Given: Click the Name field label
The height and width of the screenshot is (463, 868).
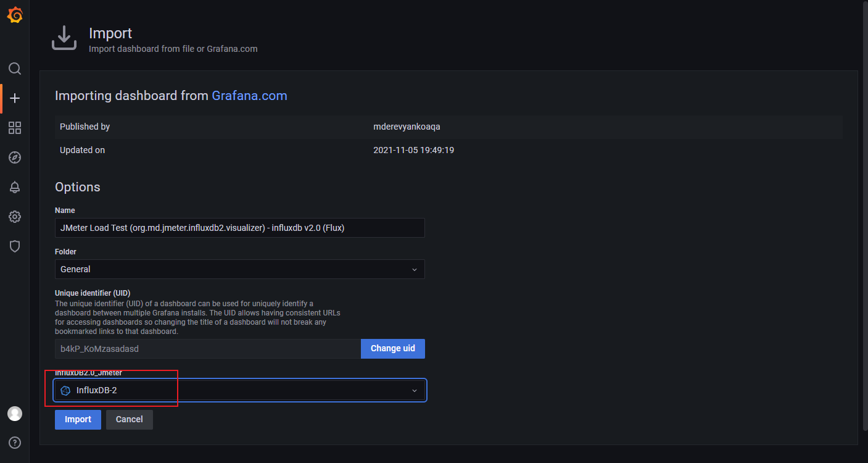Looking at the screenshot, I should [65, 211].
